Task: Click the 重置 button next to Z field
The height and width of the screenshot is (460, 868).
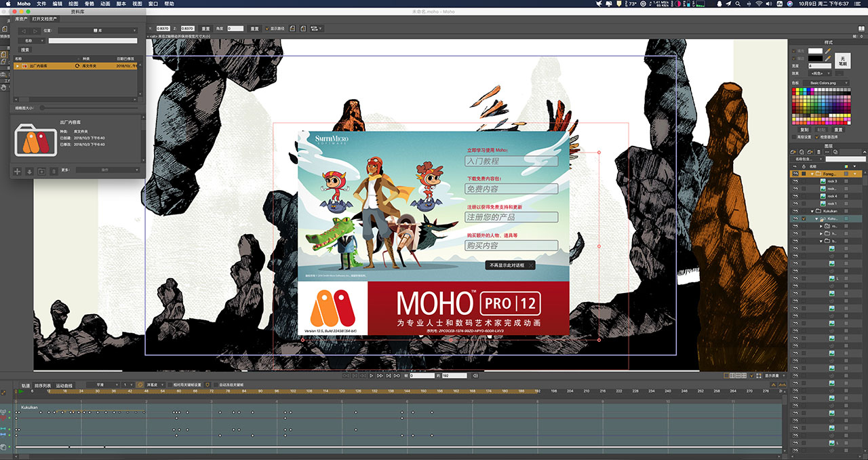Action: [205, 28]
